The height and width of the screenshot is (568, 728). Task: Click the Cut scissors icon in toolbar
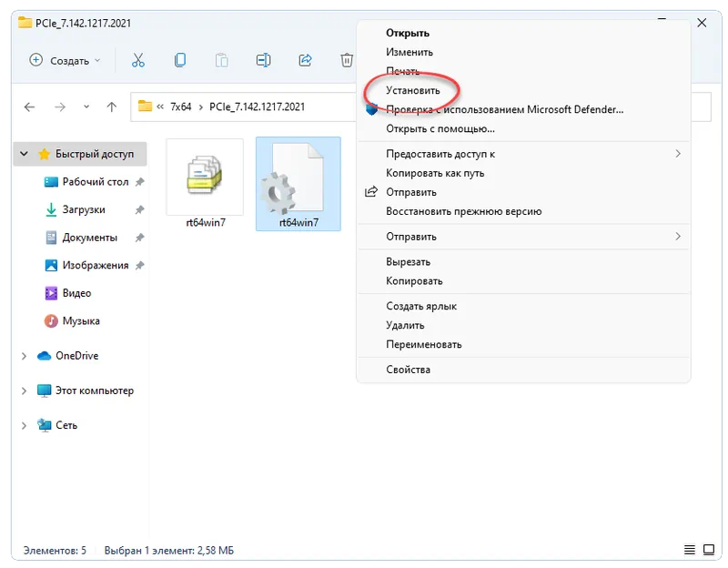[138, 60]
